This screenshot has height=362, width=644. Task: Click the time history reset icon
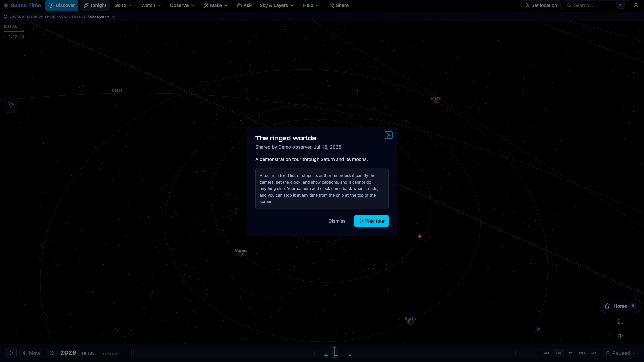point(51,353)
